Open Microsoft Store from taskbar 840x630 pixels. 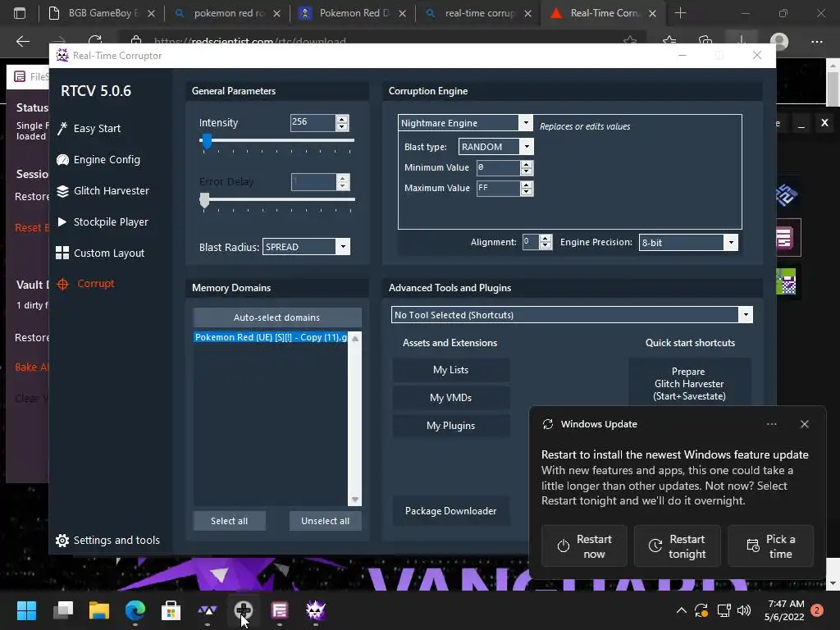pyautogui.click(x=171, y=610)
